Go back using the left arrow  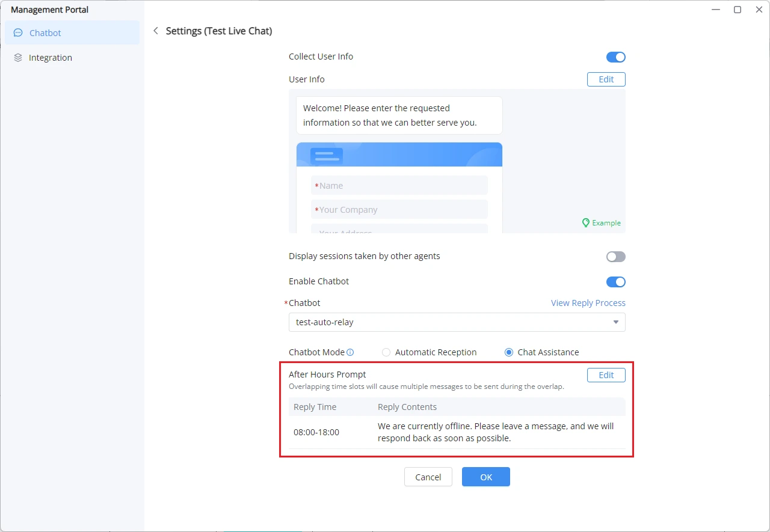[x=156, y=31]
